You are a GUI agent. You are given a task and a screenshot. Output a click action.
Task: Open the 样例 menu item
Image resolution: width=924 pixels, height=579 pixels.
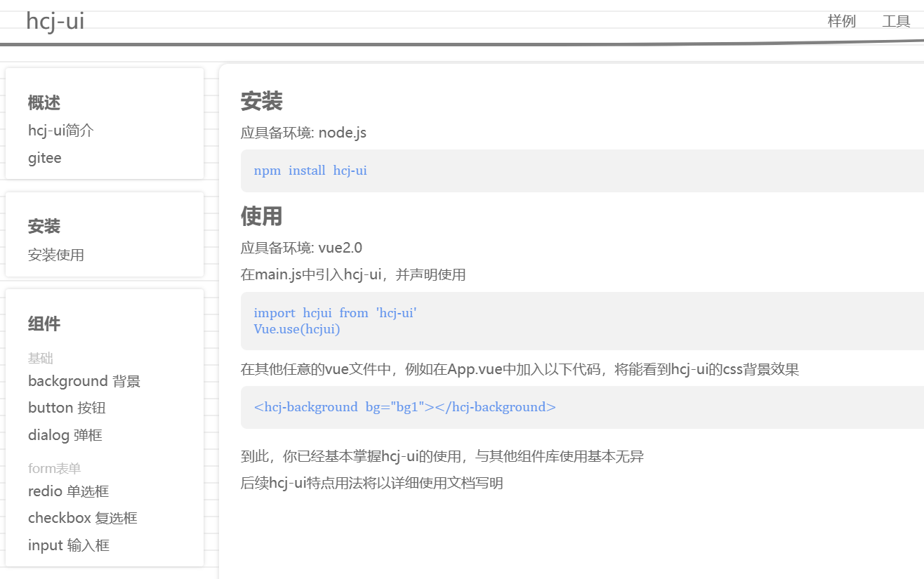coord(842,21)
